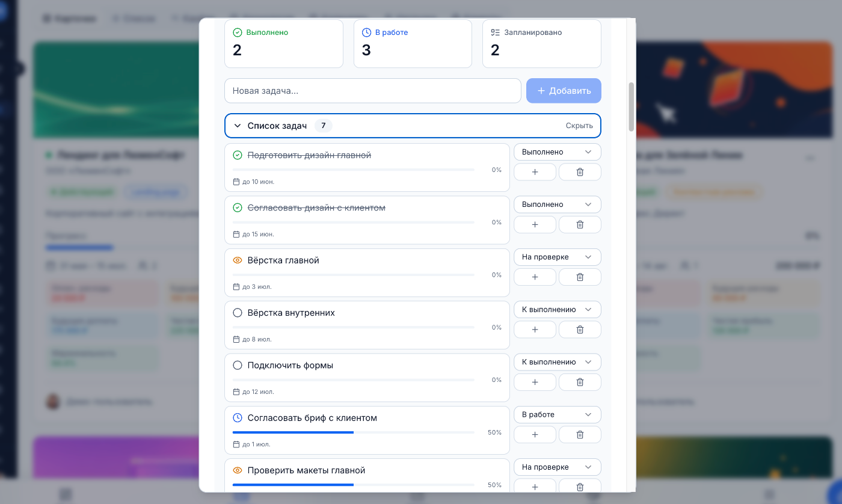Click task title Проверить макеты главной
The width and height of the screenshot is (842, 504).
307,470
